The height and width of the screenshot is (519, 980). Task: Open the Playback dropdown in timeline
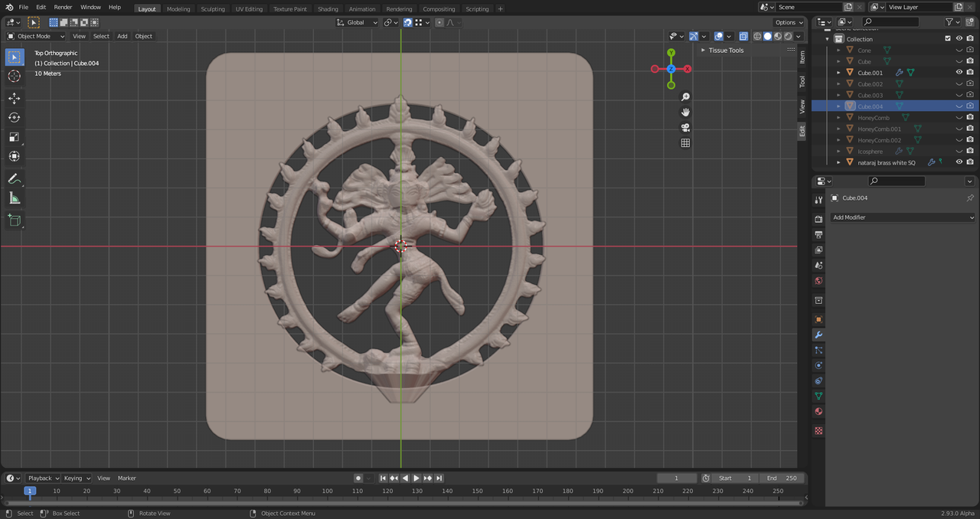click(x=43, y=478)
